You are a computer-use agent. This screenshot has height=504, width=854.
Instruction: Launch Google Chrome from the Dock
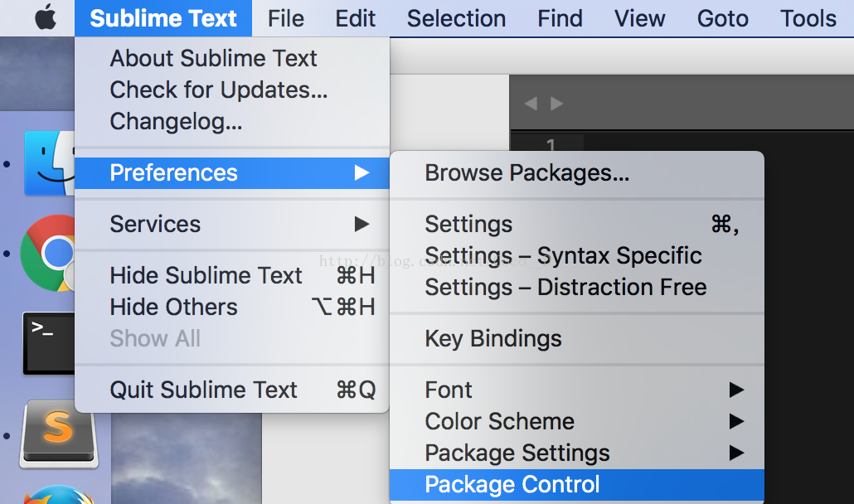(48, 253)
